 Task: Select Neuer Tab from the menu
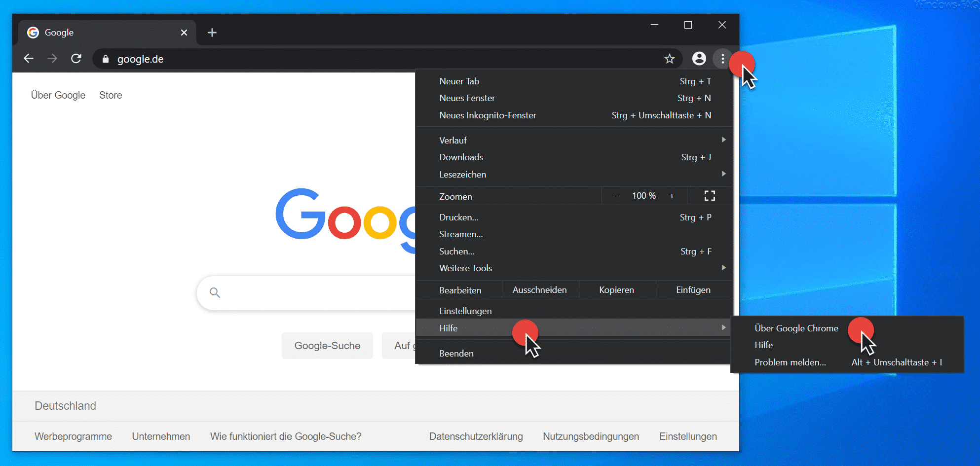click(573, 81)
